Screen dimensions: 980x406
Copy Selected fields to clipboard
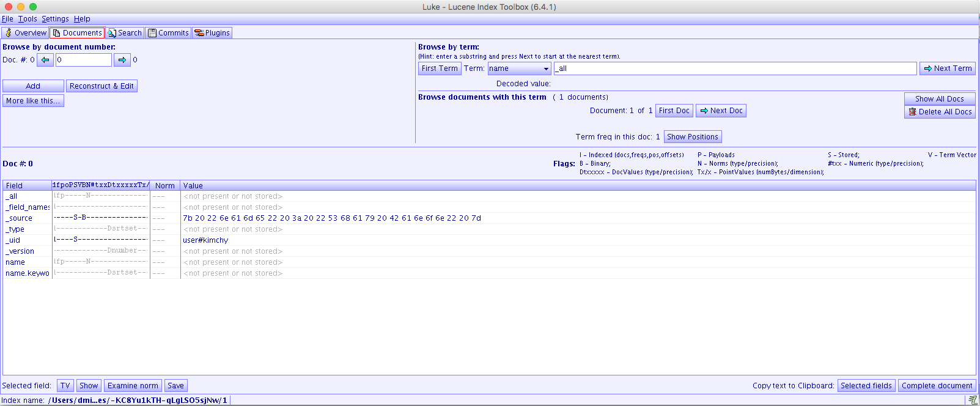pos(866,386)
